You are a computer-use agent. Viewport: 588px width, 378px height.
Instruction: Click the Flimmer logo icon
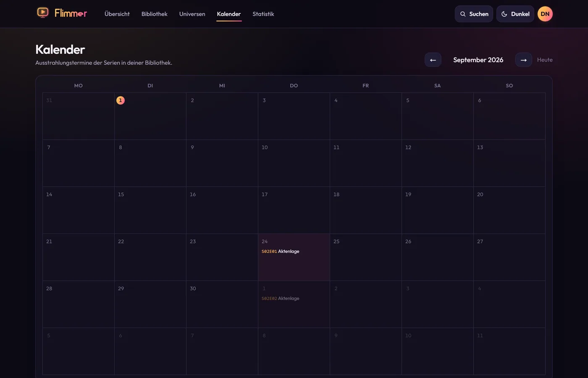tap(43, 13)
